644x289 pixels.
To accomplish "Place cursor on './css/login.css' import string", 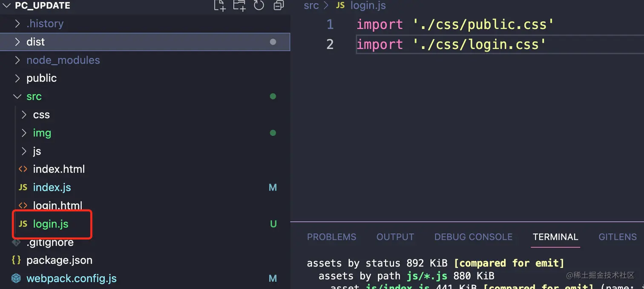I will click(x=479, y=44).
